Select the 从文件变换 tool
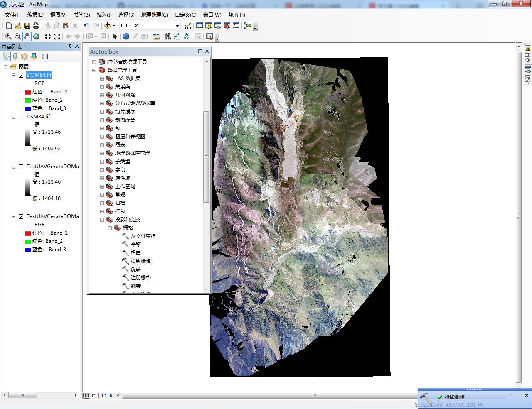The image size is (532, 409). coord(143,236)
